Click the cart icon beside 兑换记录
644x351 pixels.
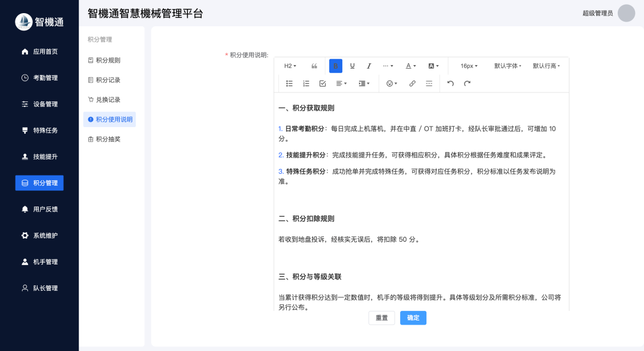click(x=91, y=100)
